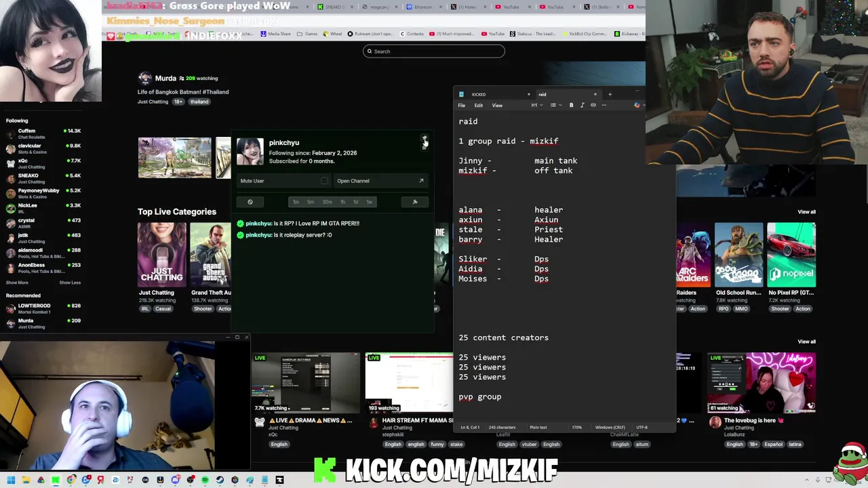Close the raid tab in Notepad
The height and width of the screenshot is (488, 868).
(595, 94)
